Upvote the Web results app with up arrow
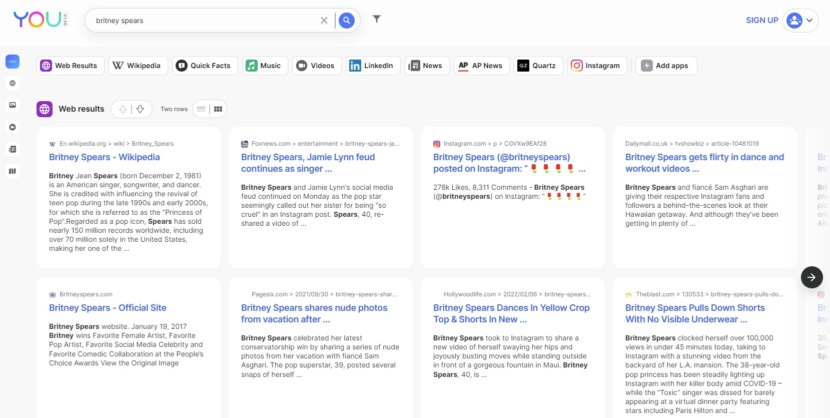 click(x=123, y=109)
